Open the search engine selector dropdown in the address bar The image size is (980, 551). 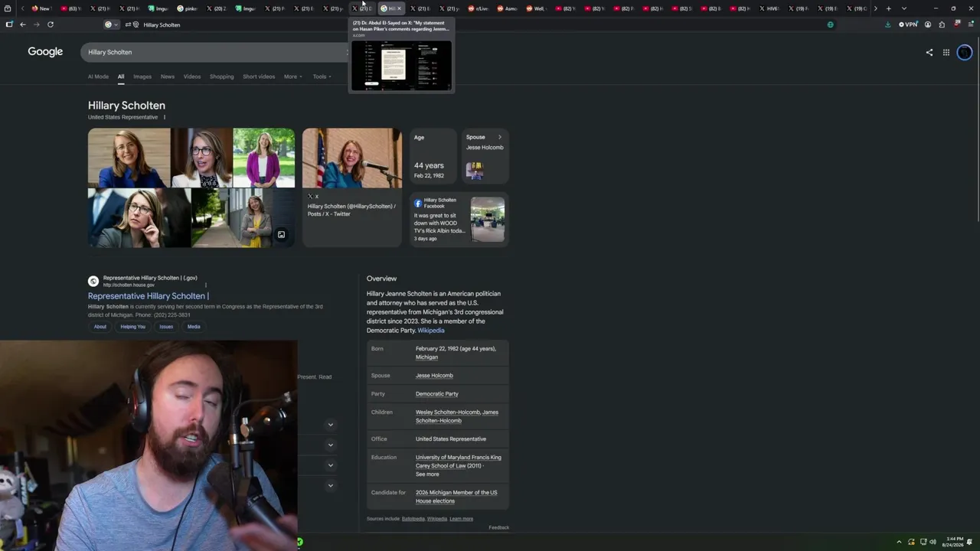112,24
